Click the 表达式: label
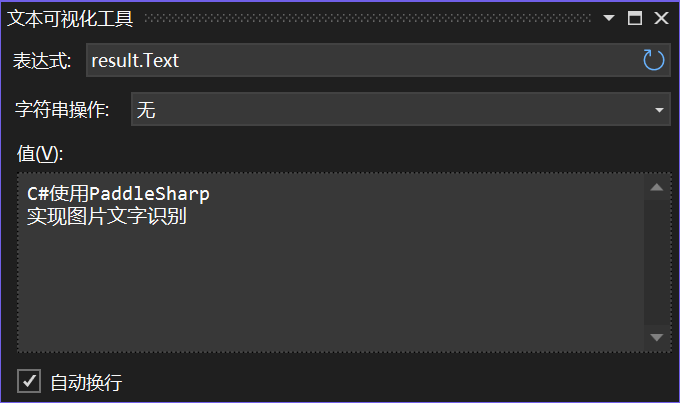 coord(42,61)
